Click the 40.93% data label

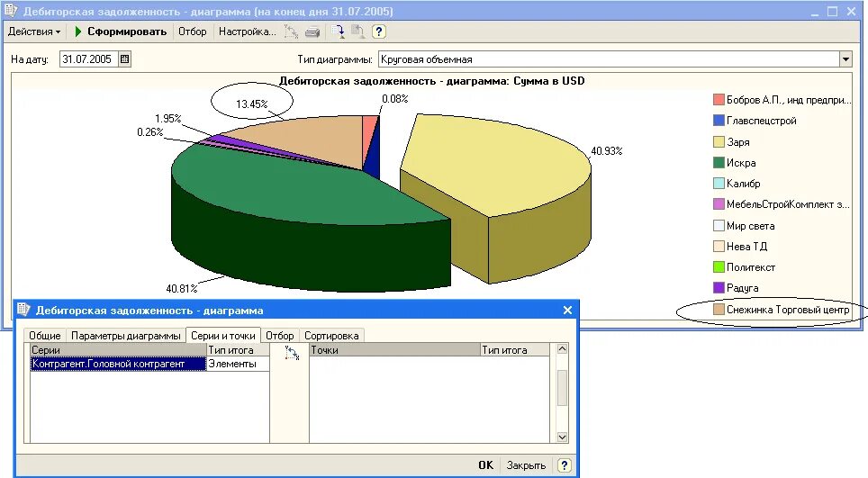point(607,150)
